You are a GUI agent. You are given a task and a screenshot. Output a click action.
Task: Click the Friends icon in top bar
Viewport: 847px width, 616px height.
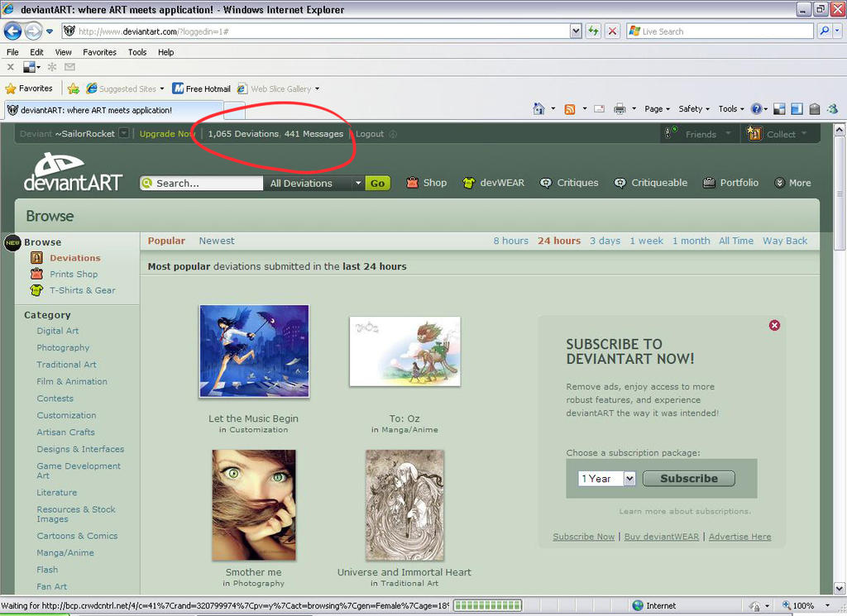pyautogui.click(x=672, y=133)
